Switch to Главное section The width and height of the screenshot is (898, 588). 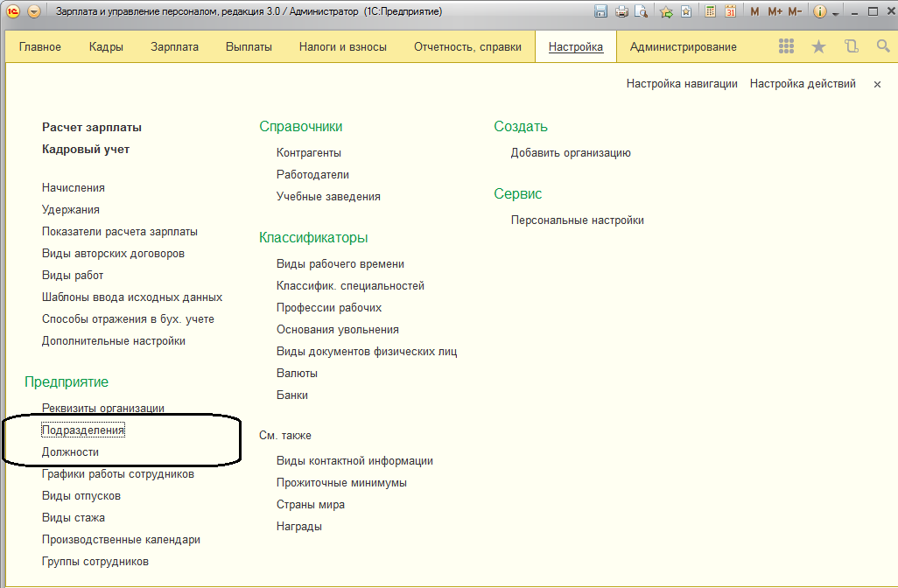[x=40, y=47]
